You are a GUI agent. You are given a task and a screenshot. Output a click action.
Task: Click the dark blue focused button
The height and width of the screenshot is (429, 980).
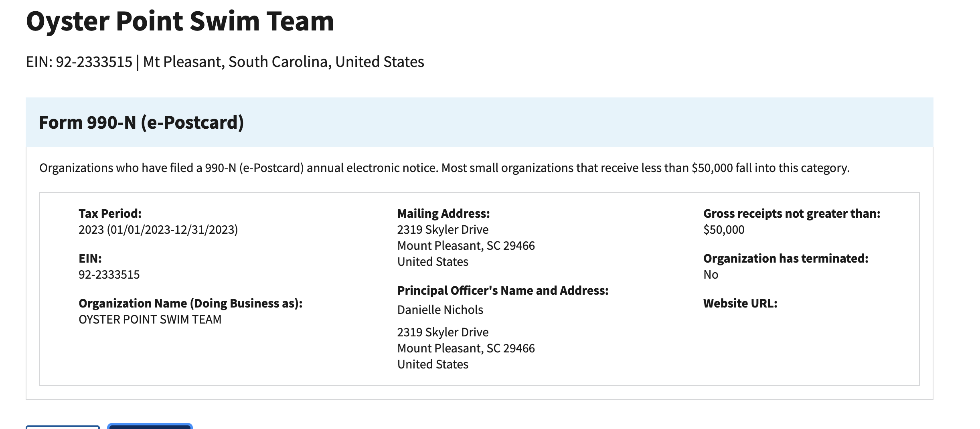[150, 427]
